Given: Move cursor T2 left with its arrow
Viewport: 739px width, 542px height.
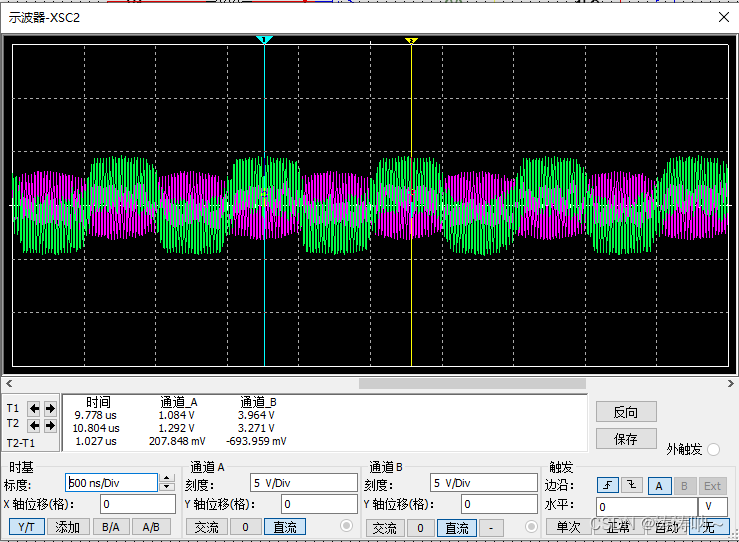Looking at the screenshot, I should [34, 426].
